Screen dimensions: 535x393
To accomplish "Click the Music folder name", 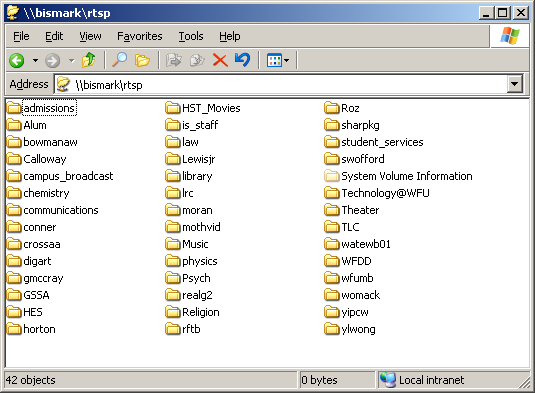I will point(195,244).
